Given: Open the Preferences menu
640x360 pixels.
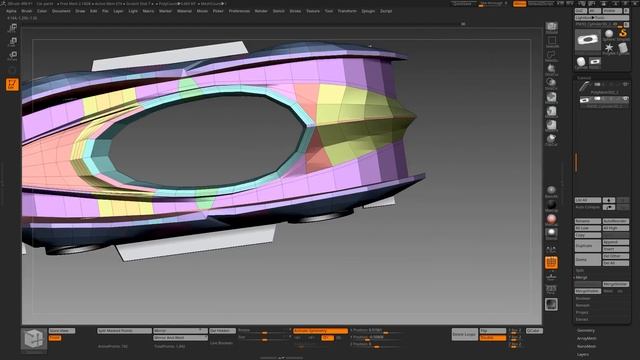Looking at the screenshot, I should click(239, 11).
